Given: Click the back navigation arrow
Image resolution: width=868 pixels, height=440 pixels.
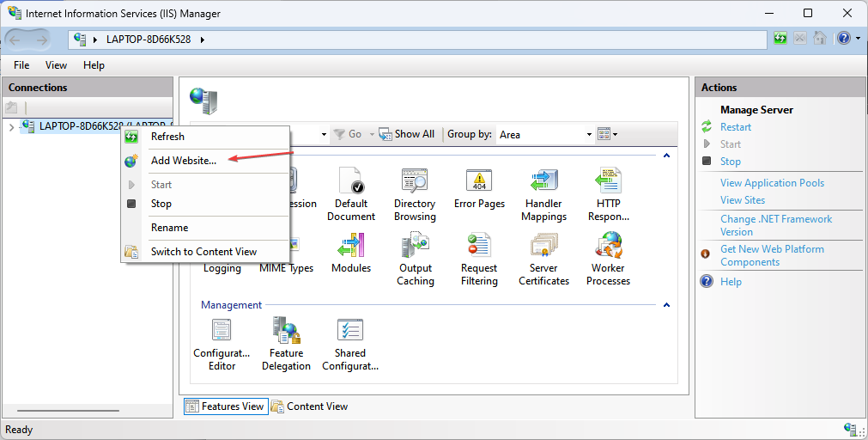Looking at the screenshot, I should pos(15,40).
